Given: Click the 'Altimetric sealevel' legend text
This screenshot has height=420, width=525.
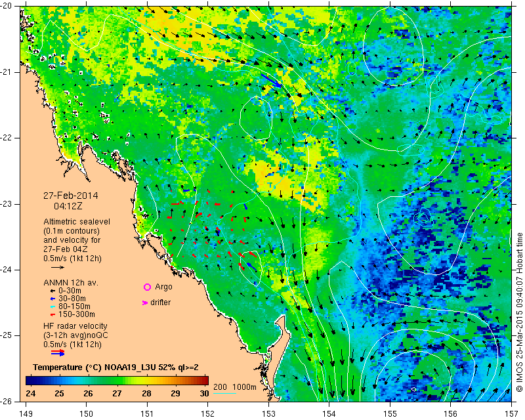Looking at the screenshot, I should coord(77,222).
